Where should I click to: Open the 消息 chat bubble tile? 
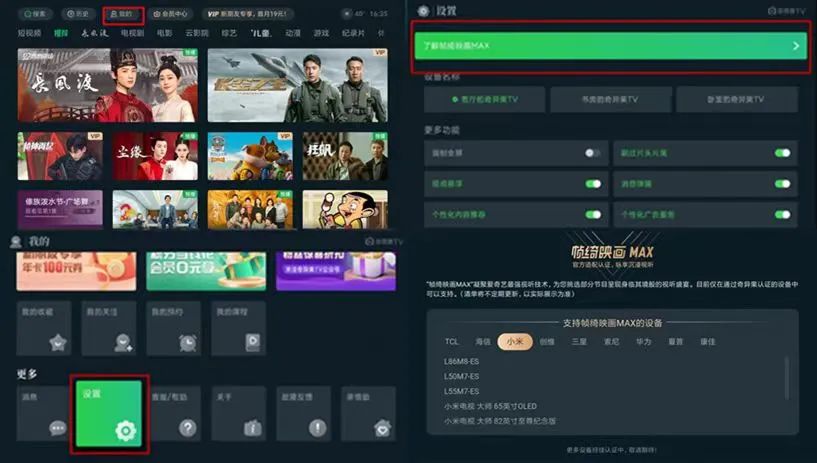(43, 414)
